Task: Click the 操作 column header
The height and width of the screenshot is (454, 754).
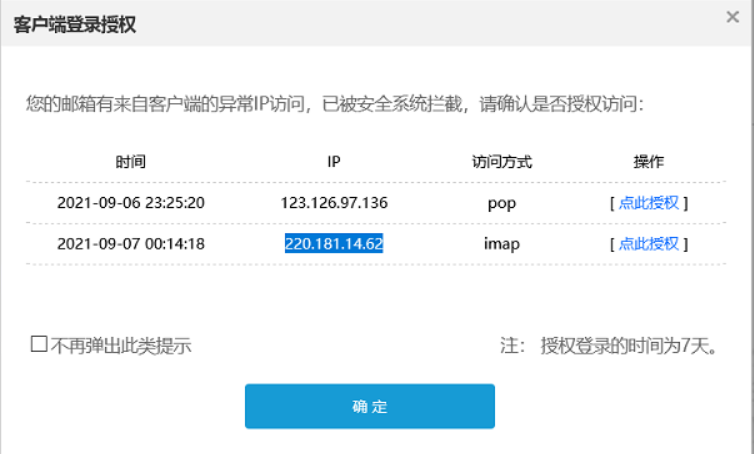Action: pyautogui.click(x=648, y=162)
